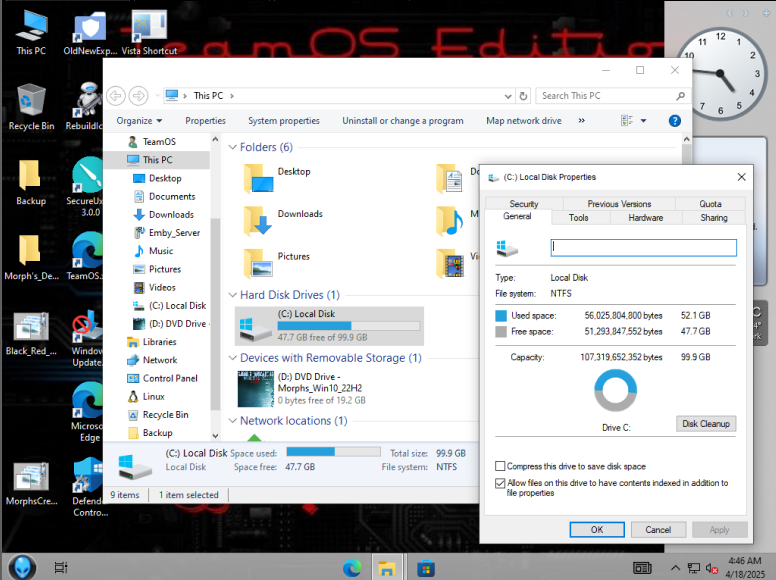Viewport: 776px width, 580px height.
Task: Open Explorer help question mark icon
Action: point(674,121)
